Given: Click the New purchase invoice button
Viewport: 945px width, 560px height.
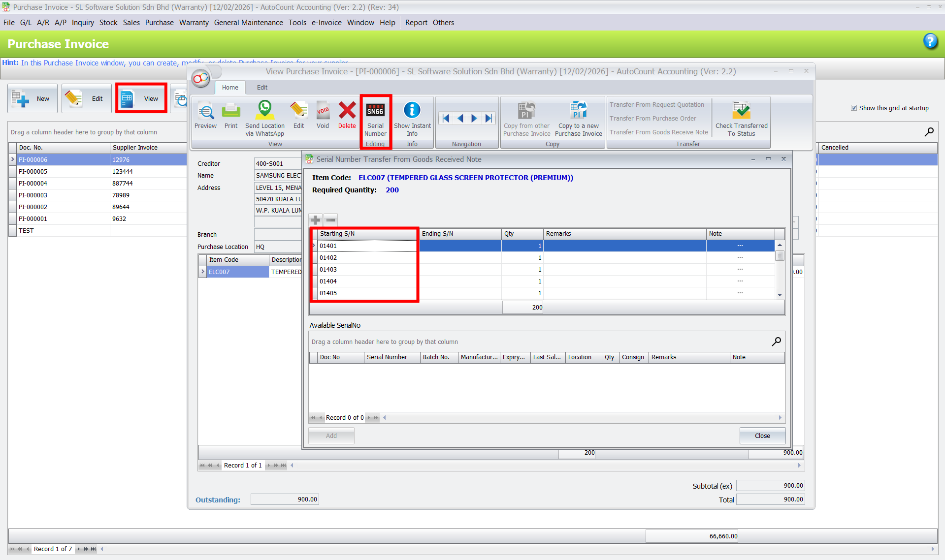Looking at the screenshot, I should coord(32,98).
